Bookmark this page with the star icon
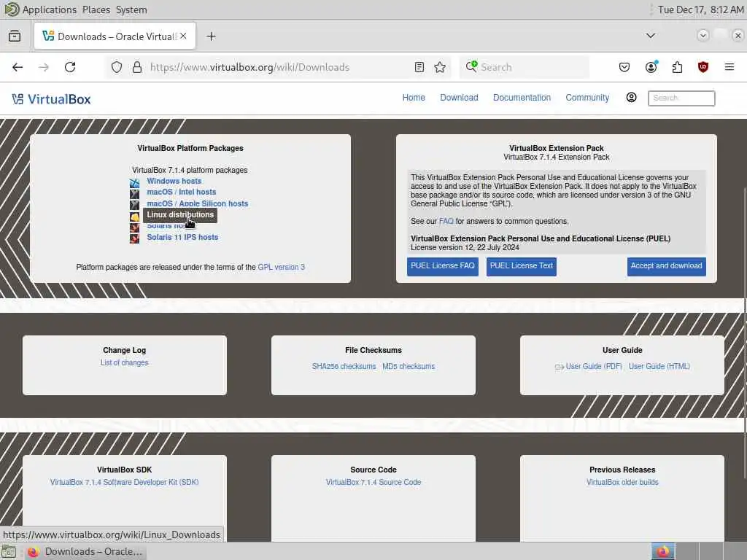This screenshot has height=560, width=747. [x=440, y=67]
